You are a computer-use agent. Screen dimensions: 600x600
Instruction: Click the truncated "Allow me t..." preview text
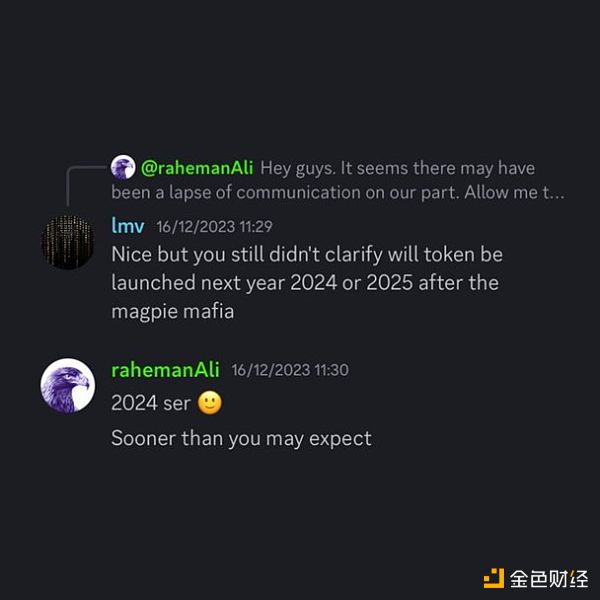click(514, 192)
